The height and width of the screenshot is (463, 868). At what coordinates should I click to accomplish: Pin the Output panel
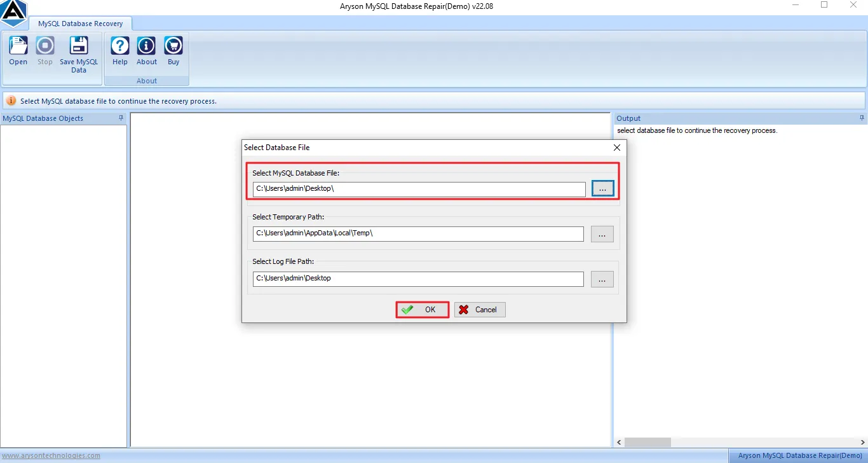(x=862, y=118)
